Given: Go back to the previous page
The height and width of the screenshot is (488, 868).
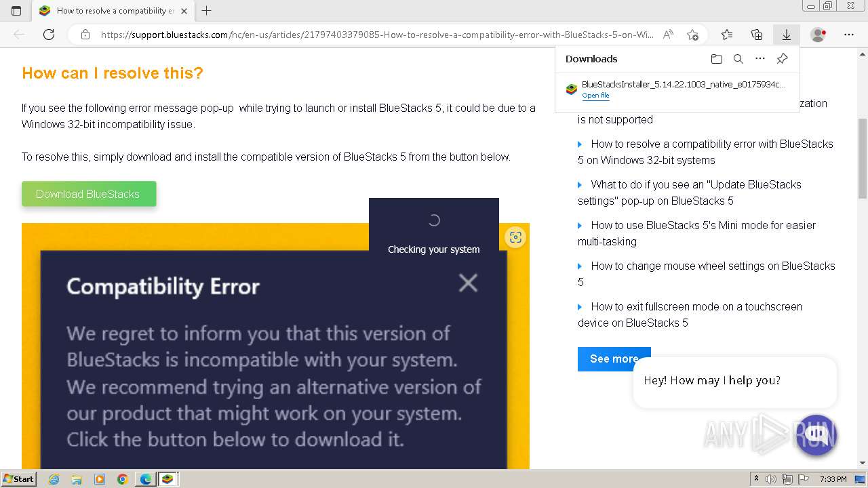Looking at the screenshot, I should click(x=19, y=35).
